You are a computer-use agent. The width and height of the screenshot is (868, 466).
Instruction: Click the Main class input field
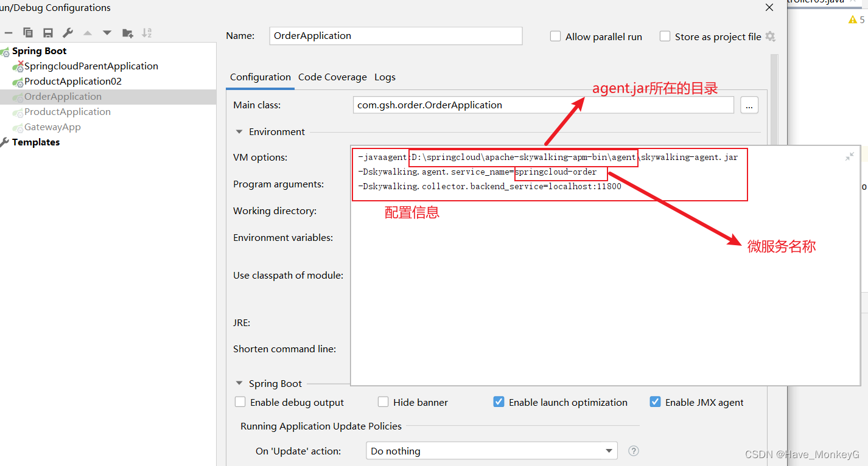[544, 105]
